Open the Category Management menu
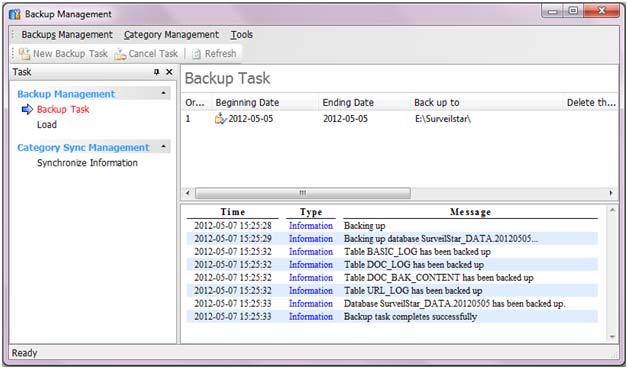Screen dimensions: 628x369 pyautogui.click(x=171, y=35)
